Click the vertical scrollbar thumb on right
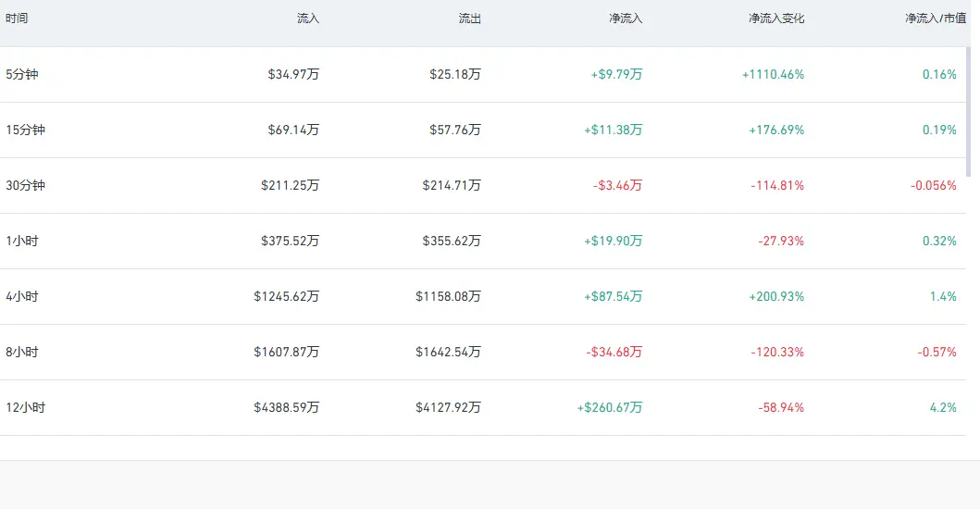980x509 pixels. [x=969, y=111]
